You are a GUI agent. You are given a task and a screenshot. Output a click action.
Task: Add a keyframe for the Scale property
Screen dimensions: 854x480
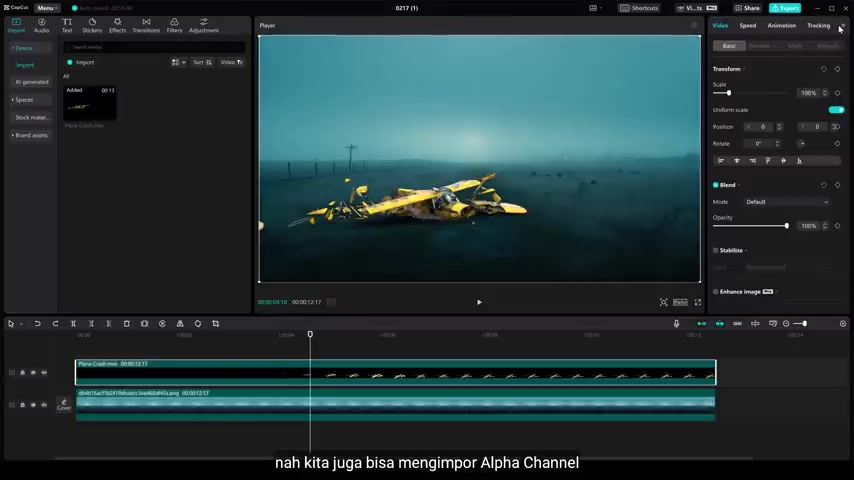tap(838, 93)
